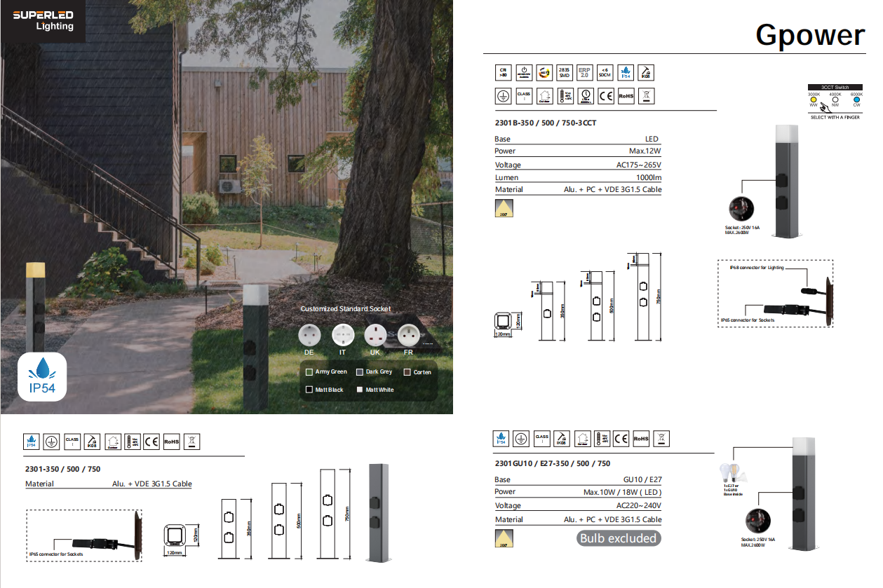Click the Gpower page title
The height and width of the screenshot is (588, 883).
(810, 35)
